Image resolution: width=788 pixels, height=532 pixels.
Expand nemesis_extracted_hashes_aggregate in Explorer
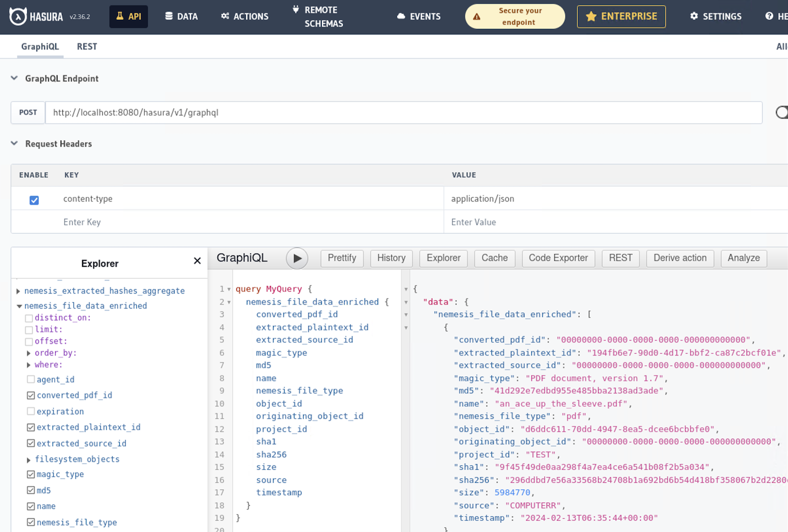point(18,291)
